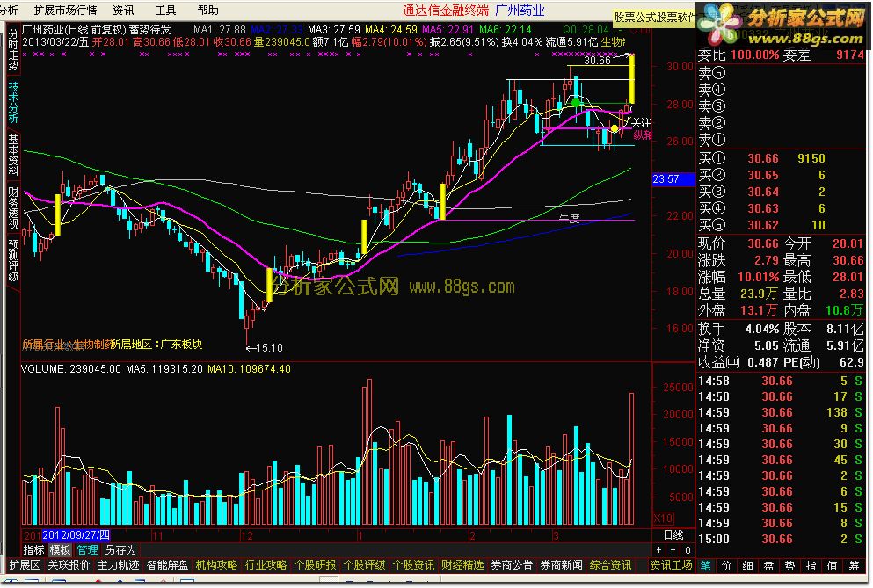Click the VOLUME: 239045.00 indicator label

click(x=70, y=368)
